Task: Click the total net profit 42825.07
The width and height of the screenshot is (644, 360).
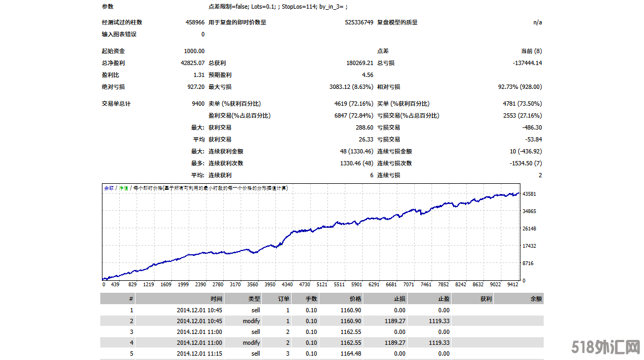Action: (192, 63)
